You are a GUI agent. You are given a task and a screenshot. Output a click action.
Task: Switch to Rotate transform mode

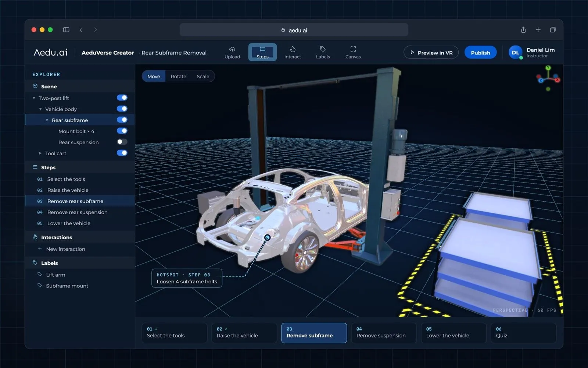(x=178, y=76)
